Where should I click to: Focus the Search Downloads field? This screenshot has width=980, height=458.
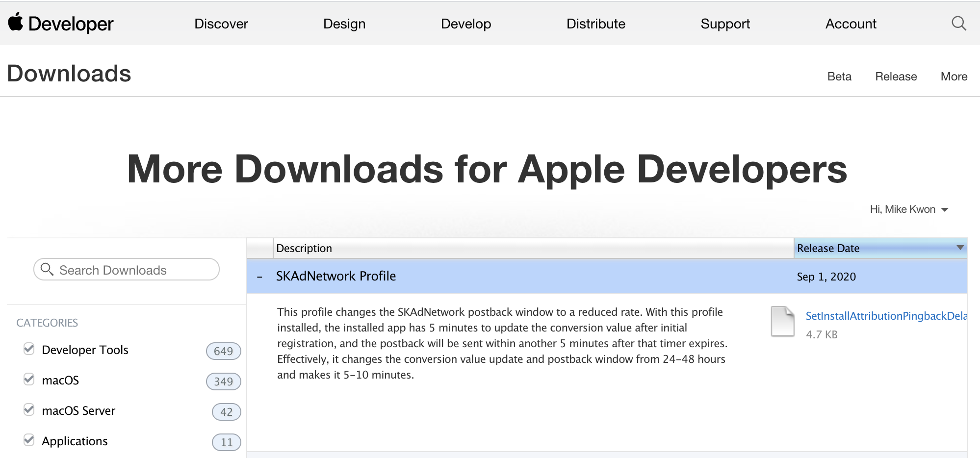(x=127, y=269)
